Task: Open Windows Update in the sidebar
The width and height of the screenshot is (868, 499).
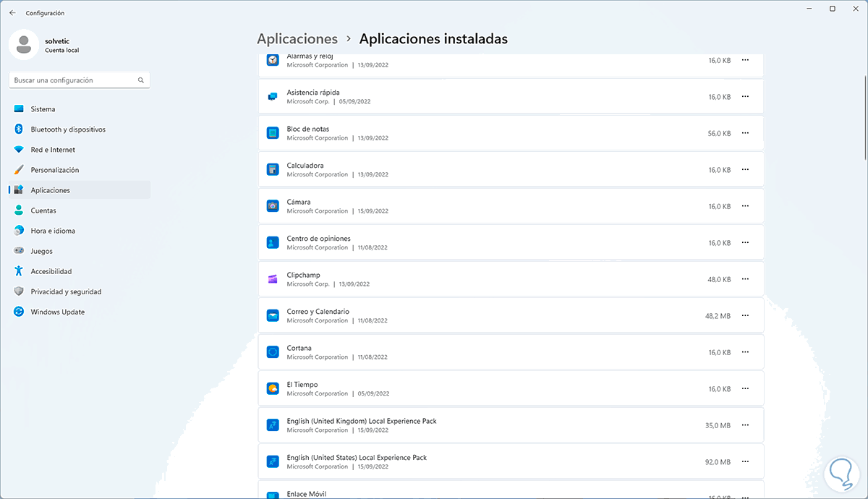Action: click(x=80, y=312)
